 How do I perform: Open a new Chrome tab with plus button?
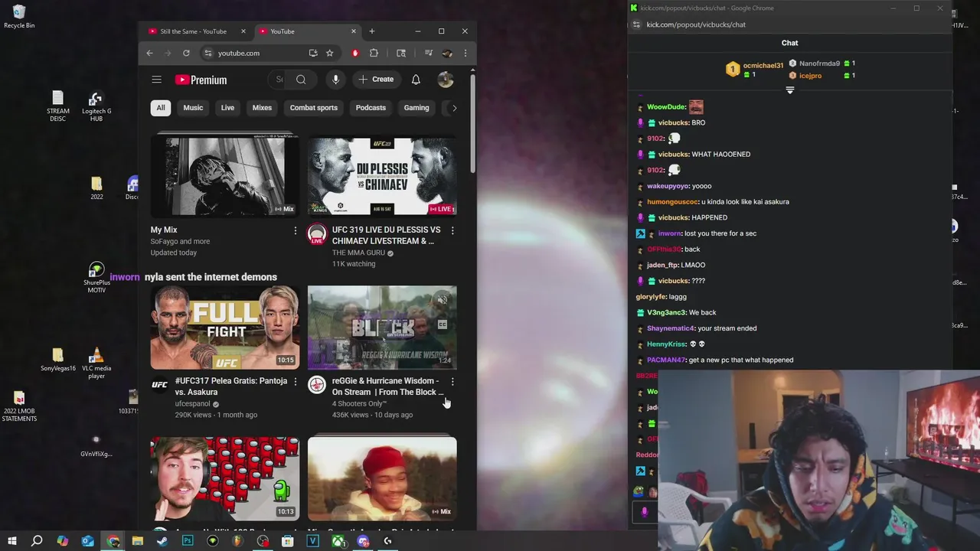pos(372,31)
